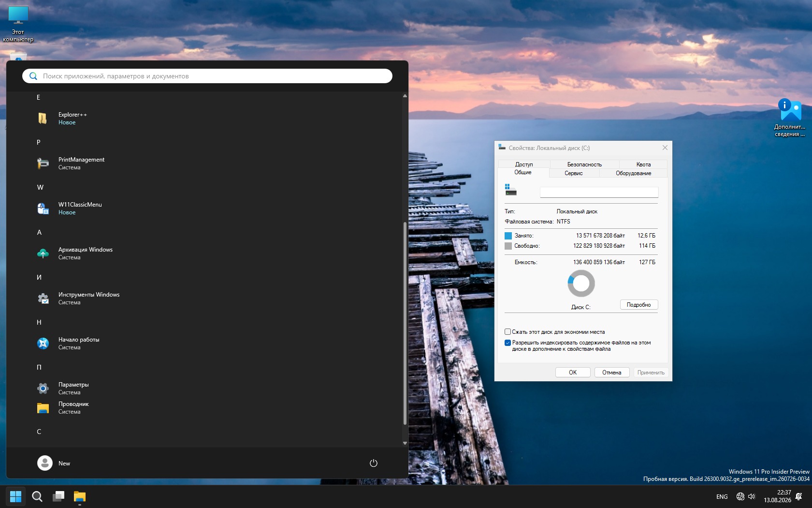This screenshot has height=508, width=812.
Task: Click the Занято blue color square
Action: click(x=508, y=236)
